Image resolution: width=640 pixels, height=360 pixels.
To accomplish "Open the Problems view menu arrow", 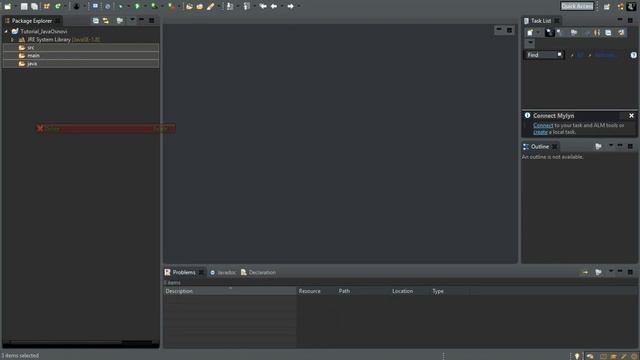I will coord(611,271).
